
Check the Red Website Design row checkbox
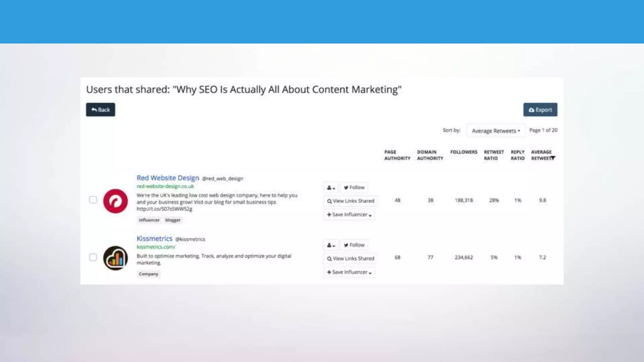[x=93, y=200]
